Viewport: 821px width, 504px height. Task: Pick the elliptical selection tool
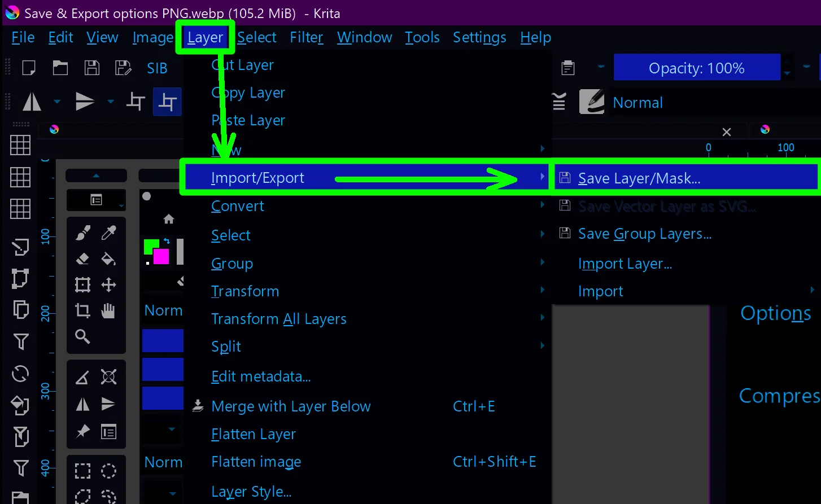pyautogui.click(x=108, y=471)
